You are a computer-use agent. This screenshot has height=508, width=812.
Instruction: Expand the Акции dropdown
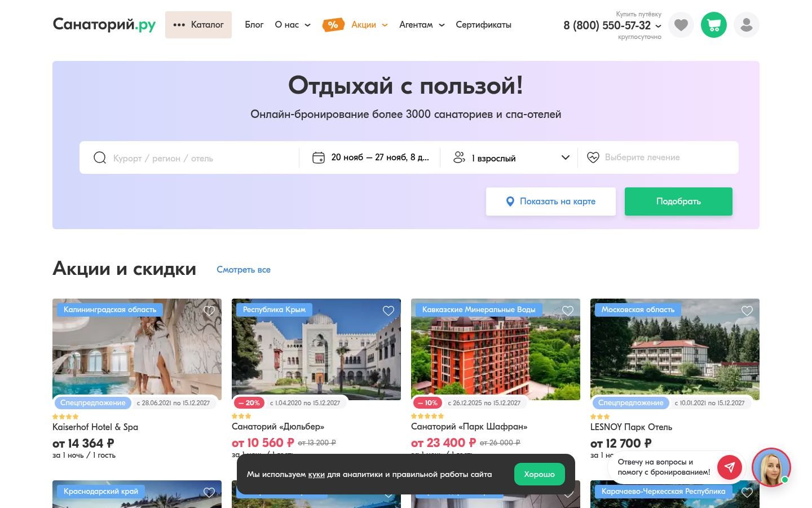coord(369,25)
